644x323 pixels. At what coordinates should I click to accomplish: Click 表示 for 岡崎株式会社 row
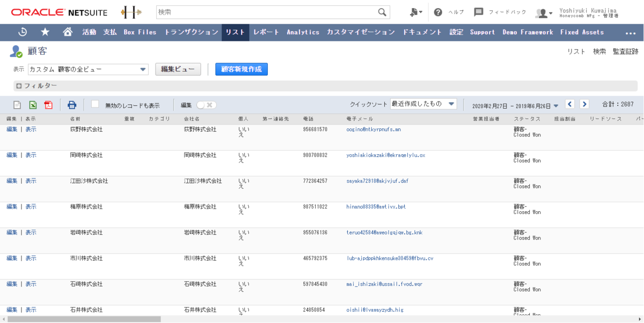[x=31, y=155]
